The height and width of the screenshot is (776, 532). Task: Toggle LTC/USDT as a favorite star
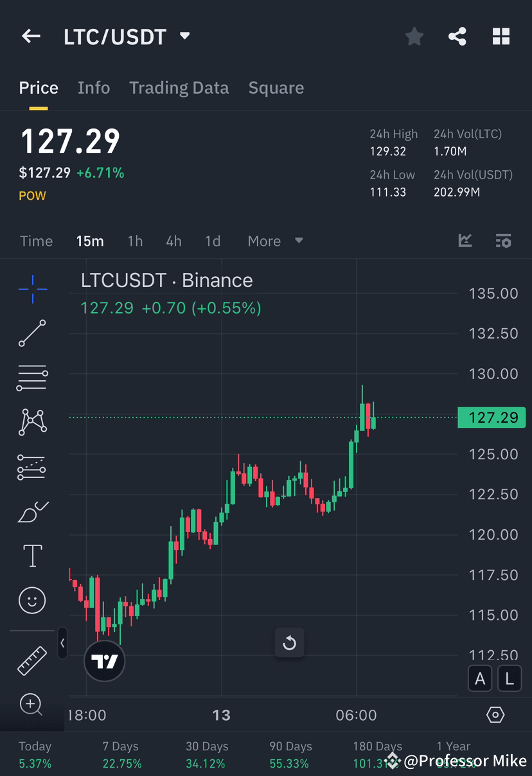414,37
